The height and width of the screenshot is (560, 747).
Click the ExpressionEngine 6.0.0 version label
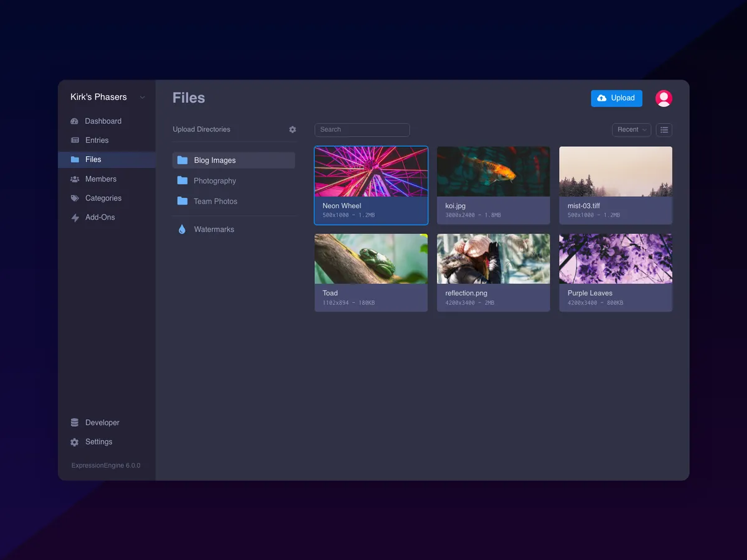coord(106,465)
